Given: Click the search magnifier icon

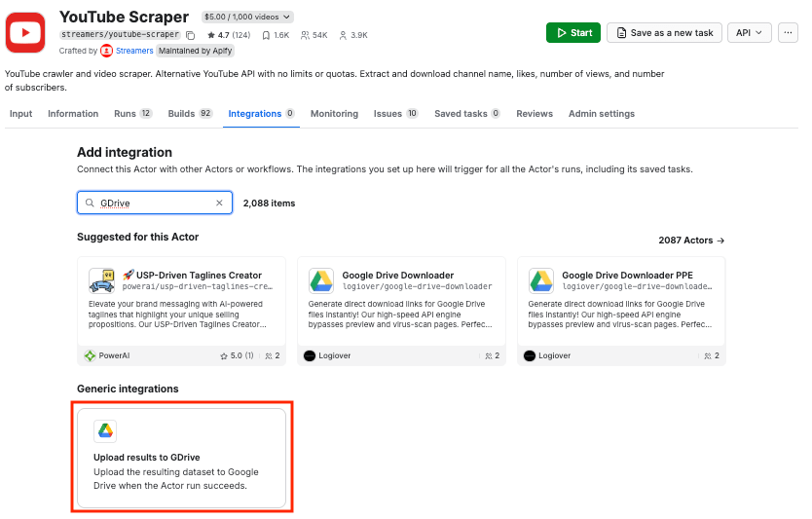Looking at the screenshot, I should [90, 204].
